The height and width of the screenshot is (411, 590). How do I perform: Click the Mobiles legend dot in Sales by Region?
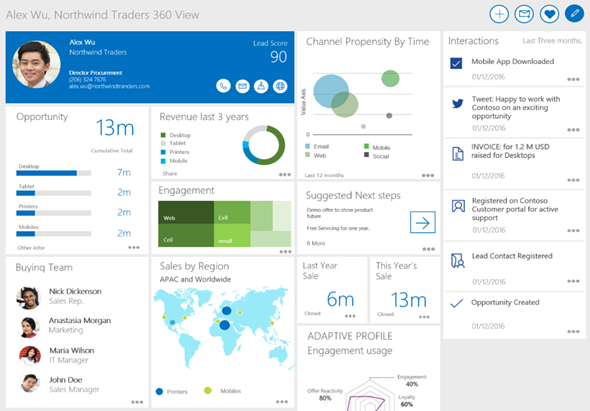(x=208, y=390)
